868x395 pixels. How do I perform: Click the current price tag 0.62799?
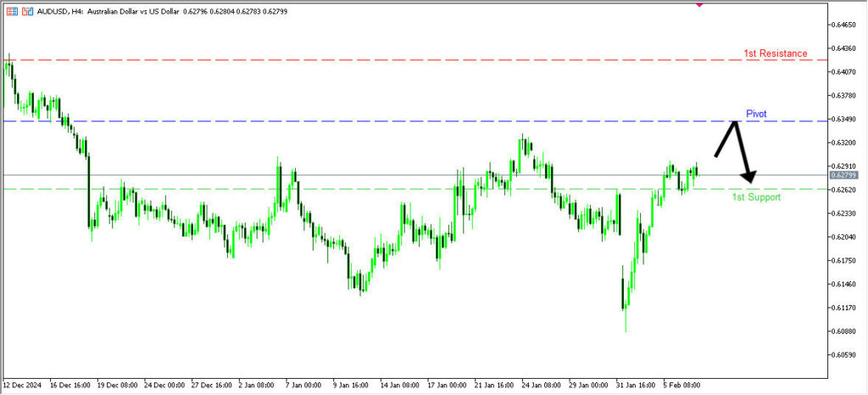(844, 175)
